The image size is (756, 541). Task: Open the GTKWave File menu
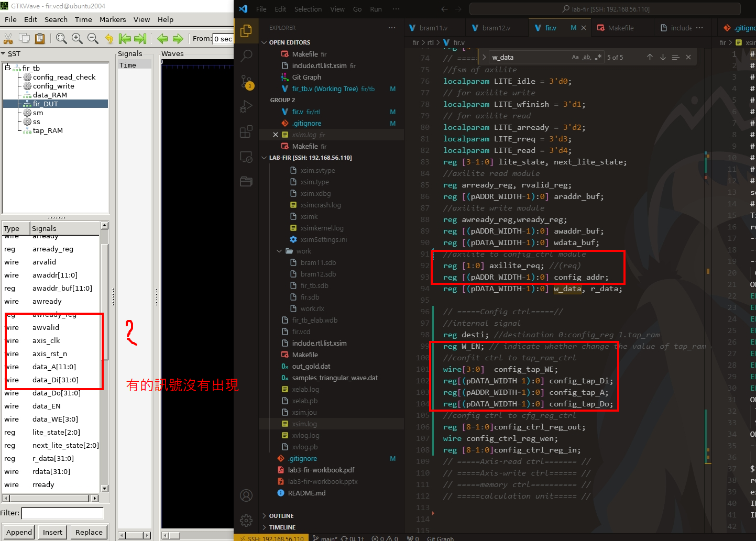[x=10, y=19]
